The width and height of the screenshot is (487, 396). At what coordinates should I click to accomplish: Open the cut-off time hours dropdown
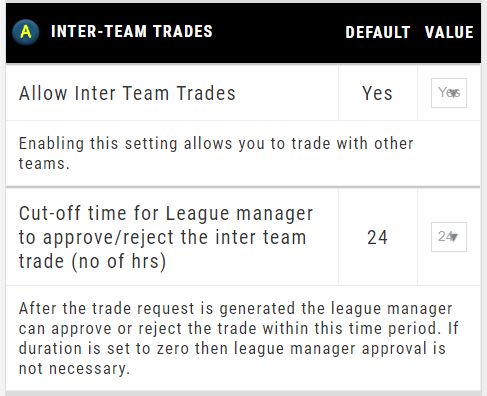[x=449, y=237]
